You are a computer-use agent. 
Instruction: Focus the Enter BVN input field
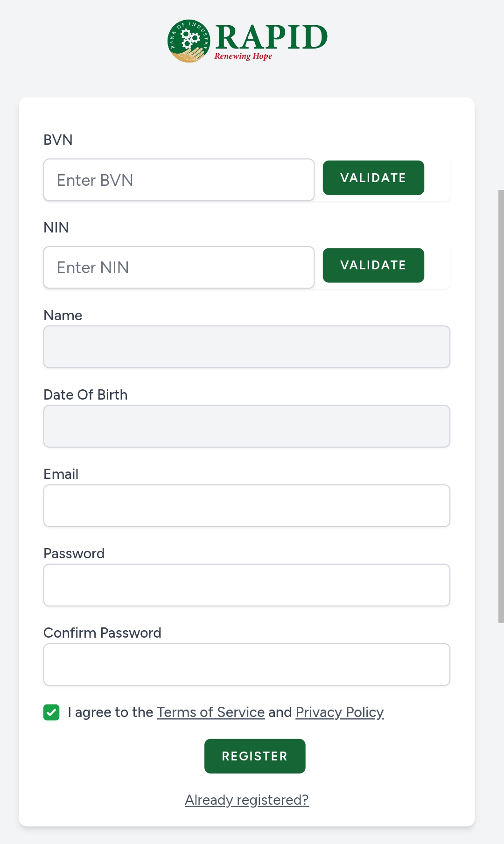coord(179,180)
